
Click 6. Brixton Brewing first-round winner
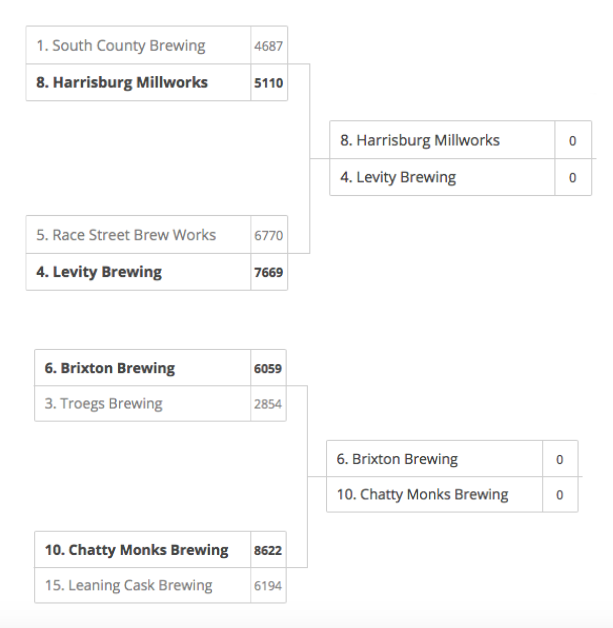point(160,368)
